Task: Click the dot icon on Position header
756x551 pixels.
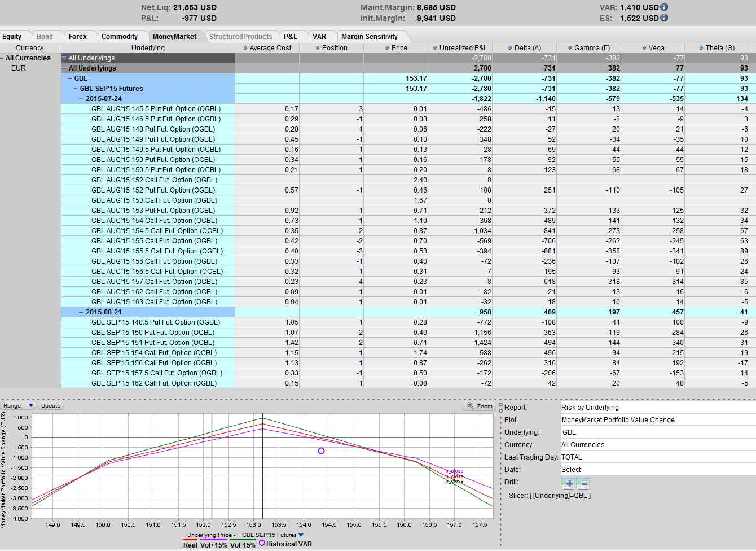Action: (318, 48)
